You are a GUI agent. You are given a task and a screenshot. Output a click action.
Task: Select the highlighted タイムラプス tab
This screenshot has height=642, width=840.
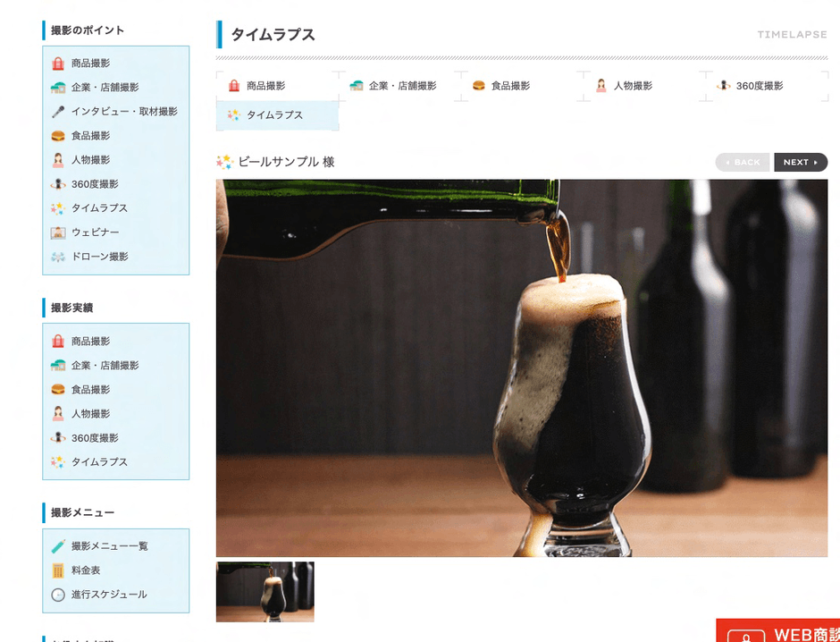click(x=274, y=115)
